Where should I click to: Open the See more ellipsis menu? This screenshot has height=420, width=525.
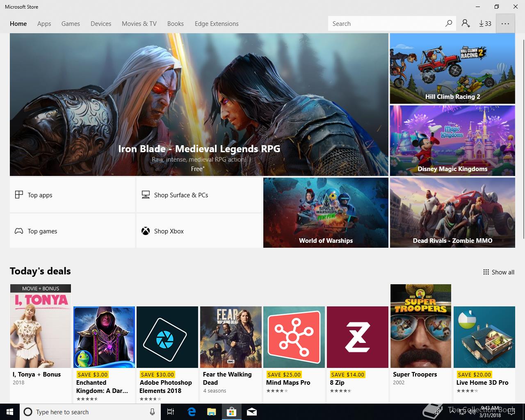click(x=505, y=23)
